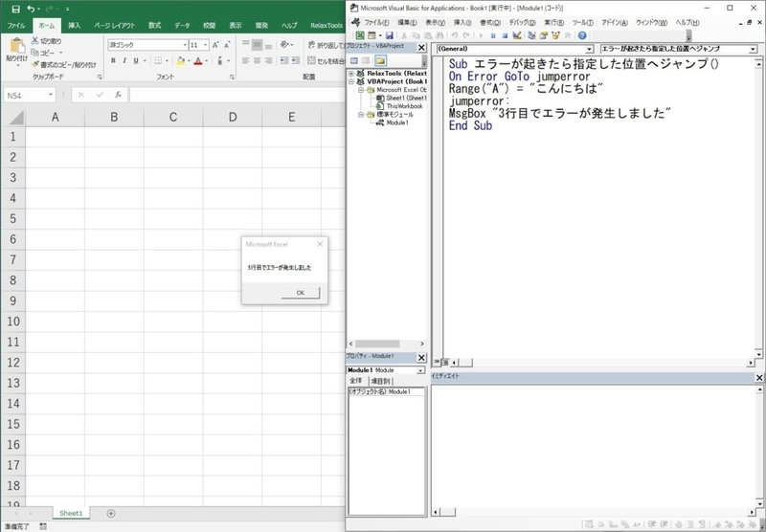Open the borders dropdown arrow
This screenshot has height=532, width=766.
pyautogui.click(x=167, y=61)
